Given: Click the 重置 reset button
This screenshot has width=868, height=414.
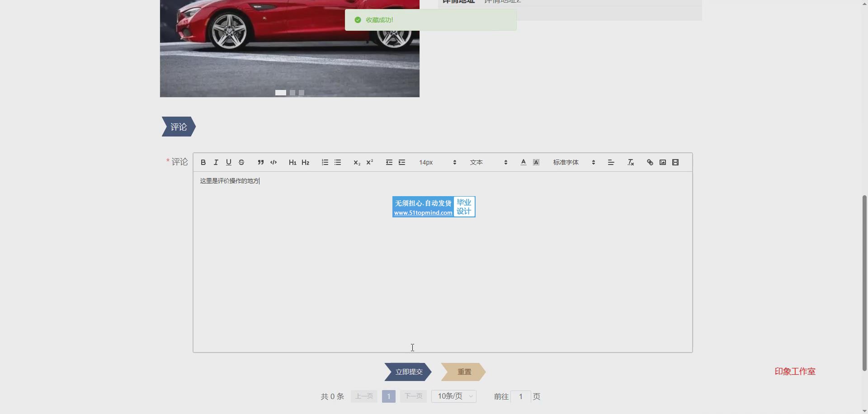Looking at the screenshot, I should pyautogui.click(x=464, y=372).
